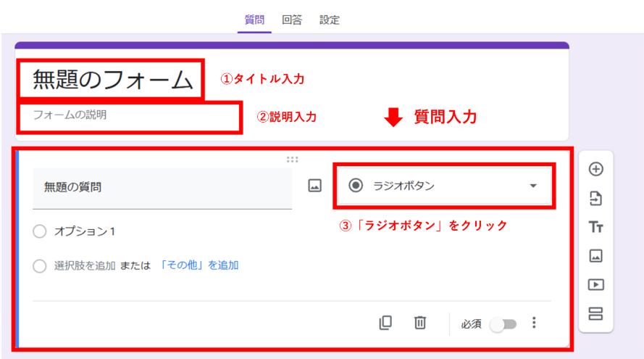
Task: Add a new section to the form
Action: pyautogui.click(x=595, y=314)
